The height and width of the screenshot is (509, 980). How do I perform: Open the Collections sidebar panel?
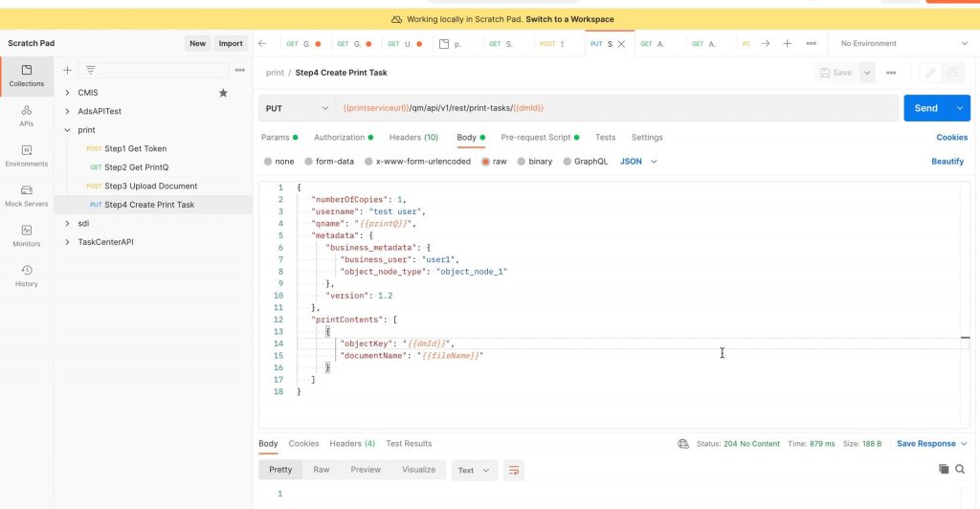tap(26, 76)
